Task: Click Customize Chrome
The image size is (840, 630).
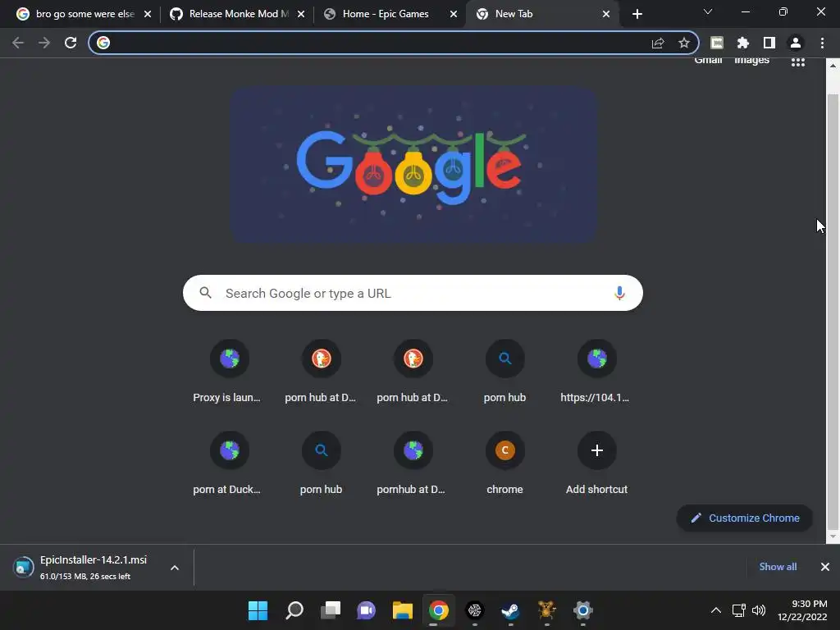Action: tap(745, 518)
